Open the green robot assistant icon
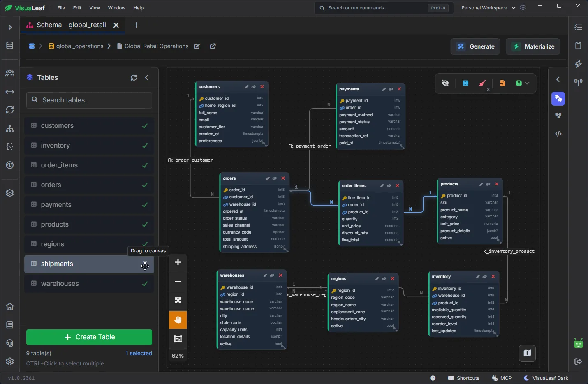This screenshot has height=384, width=588. pos(579,343)
